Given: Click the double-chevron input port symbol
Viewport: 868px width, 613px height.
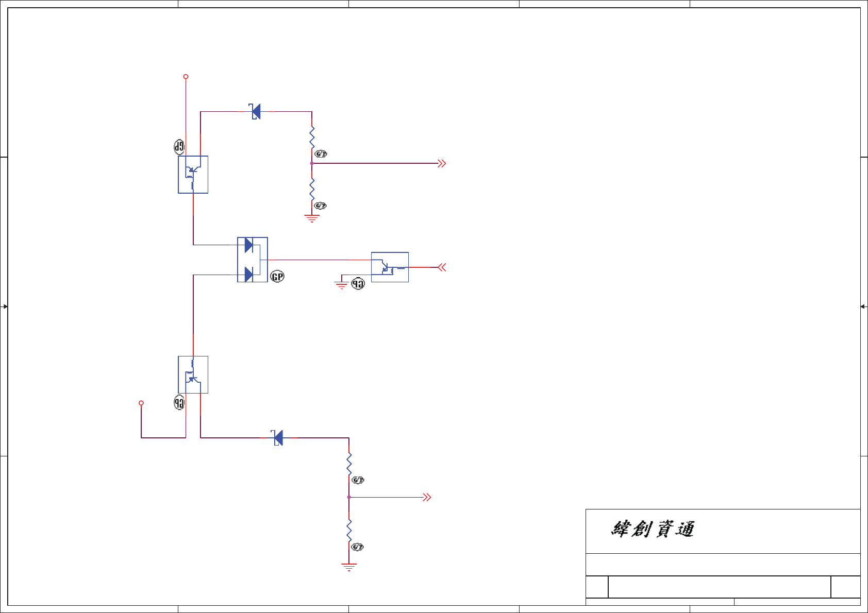Looking at the screenshot, I should click(x=442, y=267).
